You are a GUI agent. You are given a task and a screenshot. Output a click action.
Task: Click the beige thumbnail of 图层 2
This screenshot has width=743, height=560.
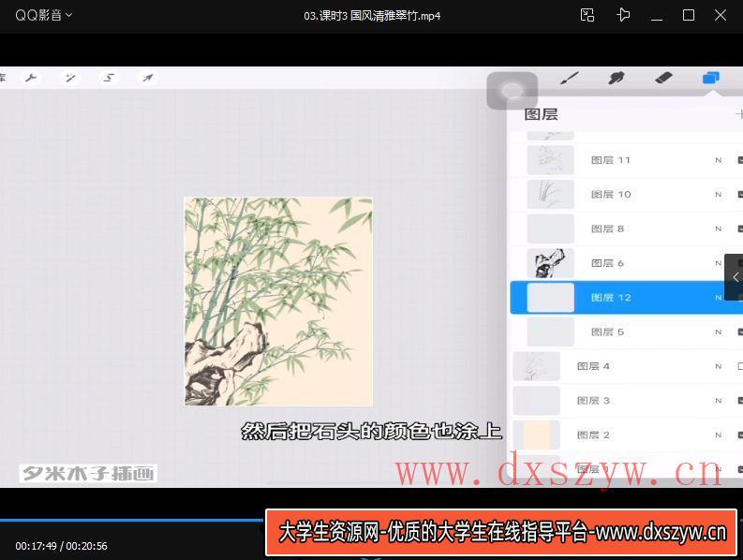pyautogui.click(x=536, y=435)
